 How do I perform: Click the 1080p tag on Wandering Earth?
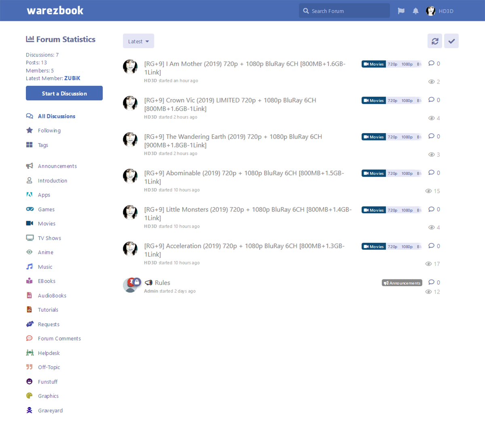(407, 137)
